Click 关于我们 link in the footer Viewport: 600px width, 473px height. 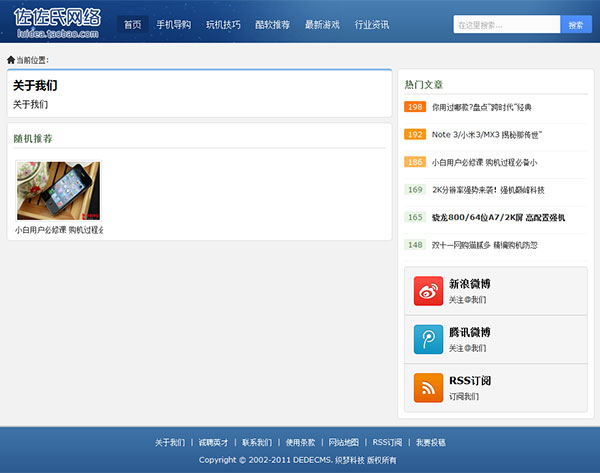[x=169, y=442]
